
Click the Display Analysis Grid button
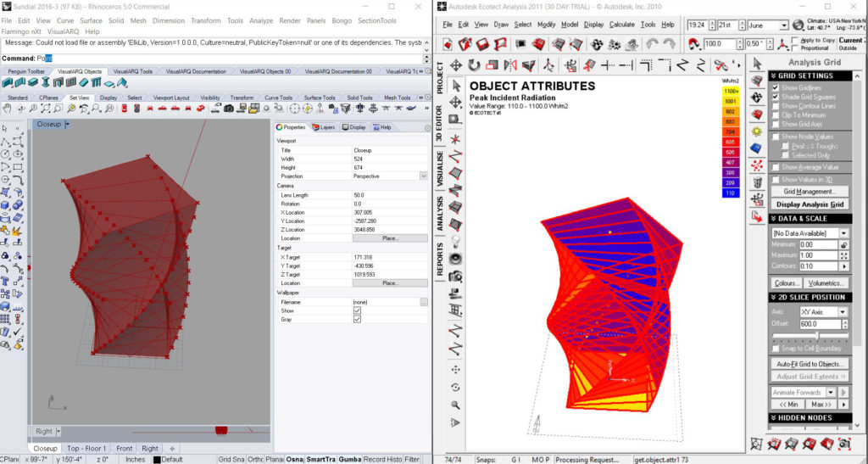click(x=810, y=204)
